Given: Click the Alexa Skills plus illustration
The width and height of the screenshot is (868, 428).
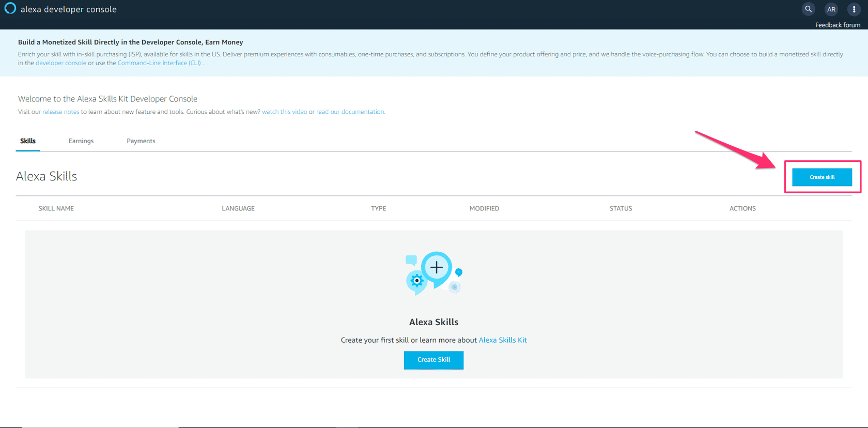Looking at the screenshot, I should tap(433, 273).
